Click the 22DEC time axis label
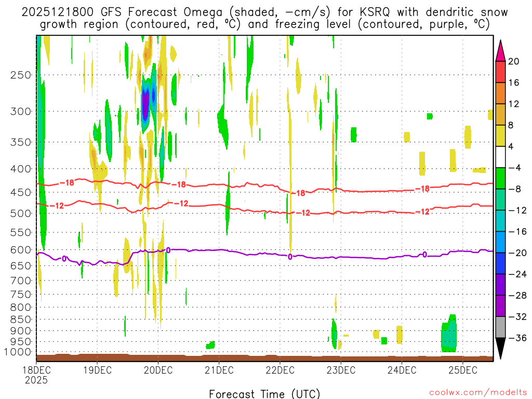The height and width of the screenshot is (399, 532). coord(280,370)
